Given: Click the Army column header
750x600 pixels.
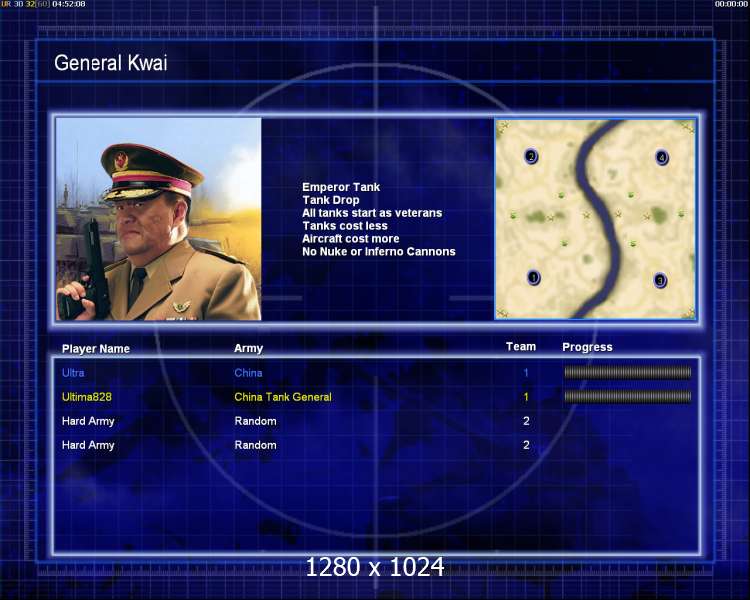Looking at the screenshot, I should 248,348.
